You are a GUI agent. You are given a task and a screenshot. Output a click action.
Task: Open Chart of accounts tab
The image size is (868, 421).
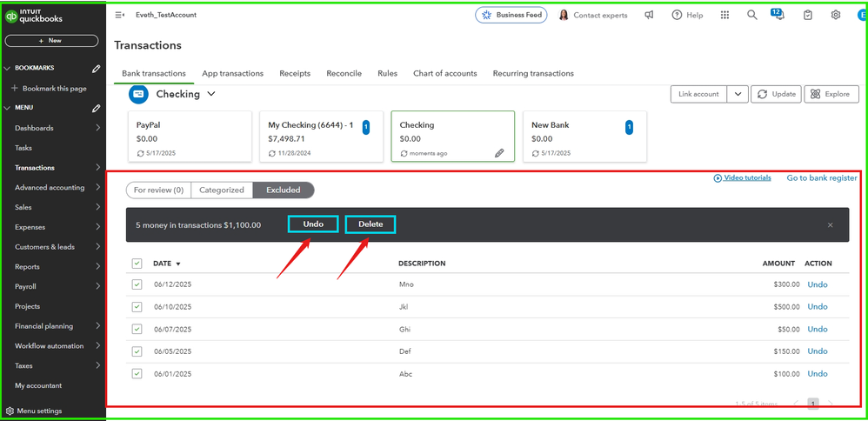[x=445, y=73]
